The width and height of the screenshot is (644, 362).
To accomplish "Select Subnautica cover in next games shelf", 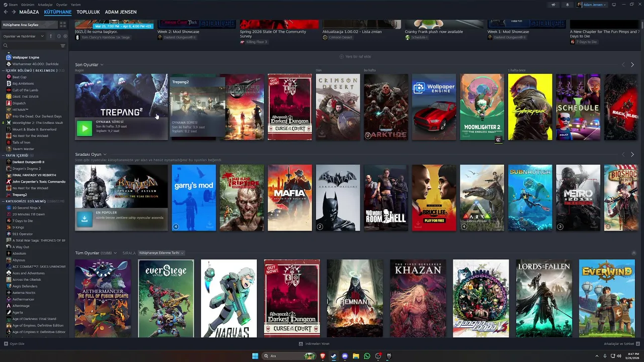I will 530,198.
